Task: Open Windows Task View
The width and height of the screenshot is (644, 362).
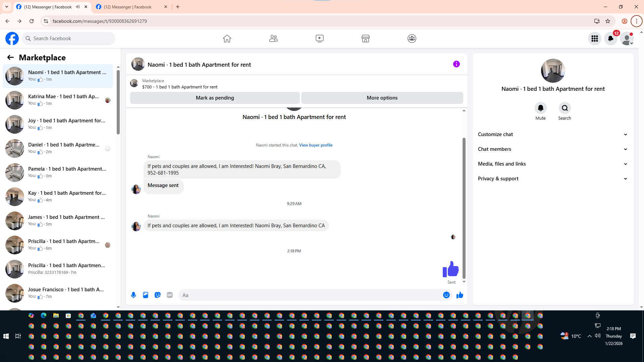Action: point(18,336)
